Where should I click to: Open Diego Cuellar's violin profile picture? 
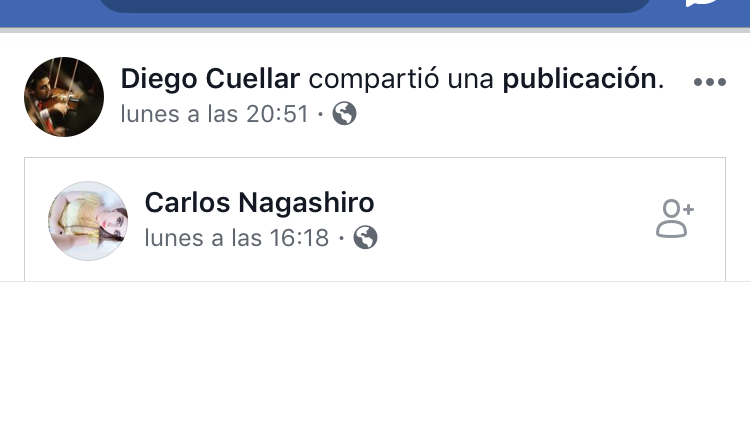point(64,97)
